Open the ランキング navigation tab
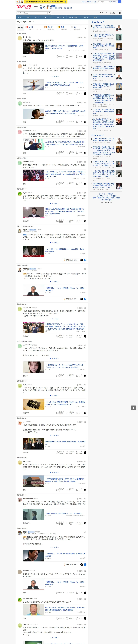Screen dimensions: 138x644 86,17
